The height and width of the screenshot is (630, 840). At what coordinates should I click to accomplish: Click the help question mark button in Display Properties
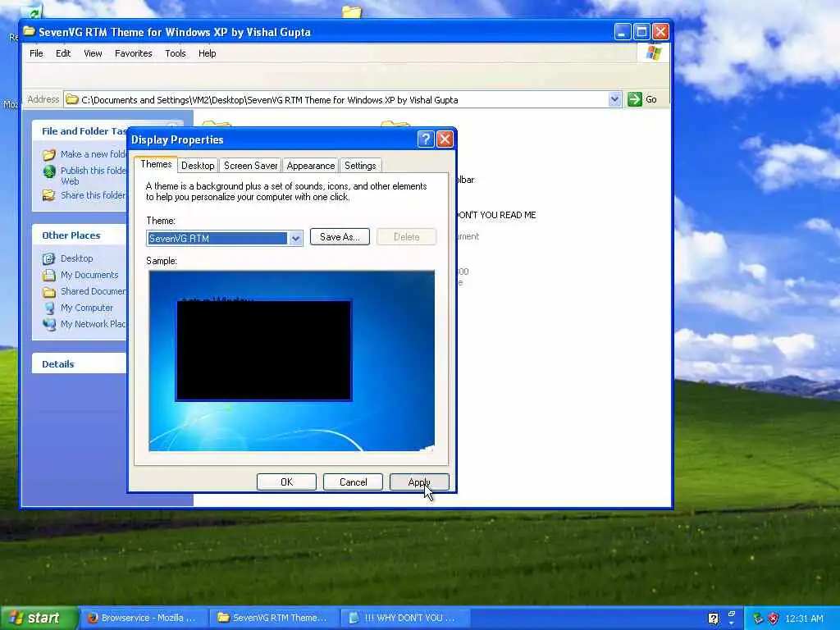[x=426, y=139]
